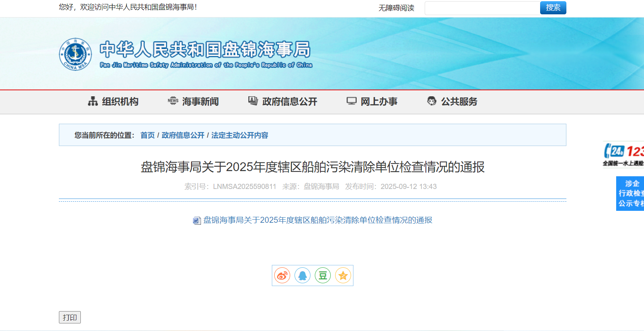Enable 无障碍阅读 accessibility reading mode
Image resolution: width=644 pixels, height=331 pixels.
396,8
